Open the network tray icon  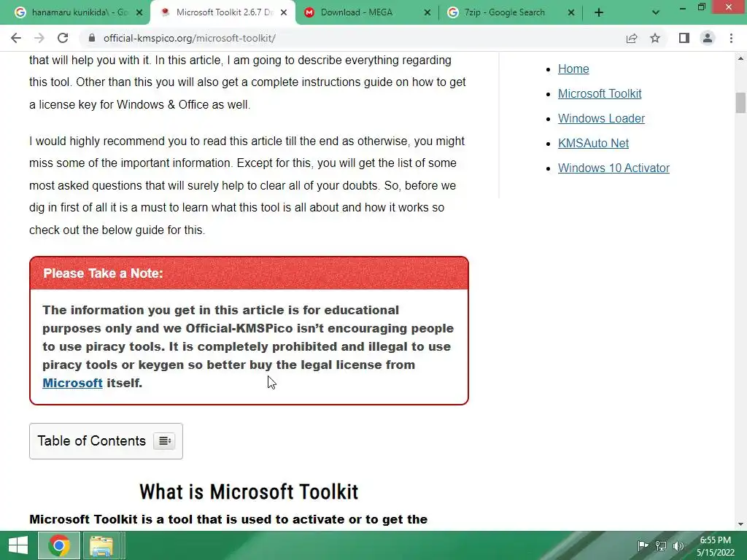(x=661, y=545)
